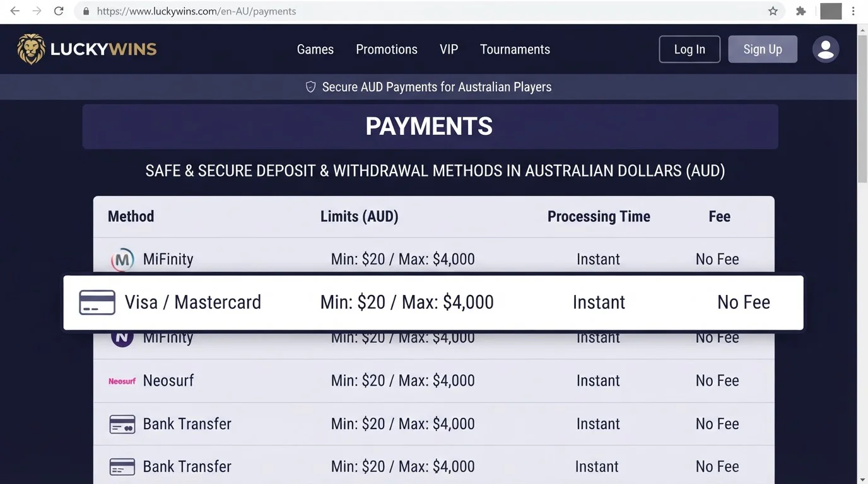Click the Fee column header
Image resolution: width=868 pixels, height=484 pixels.
[x=719, y=216]
